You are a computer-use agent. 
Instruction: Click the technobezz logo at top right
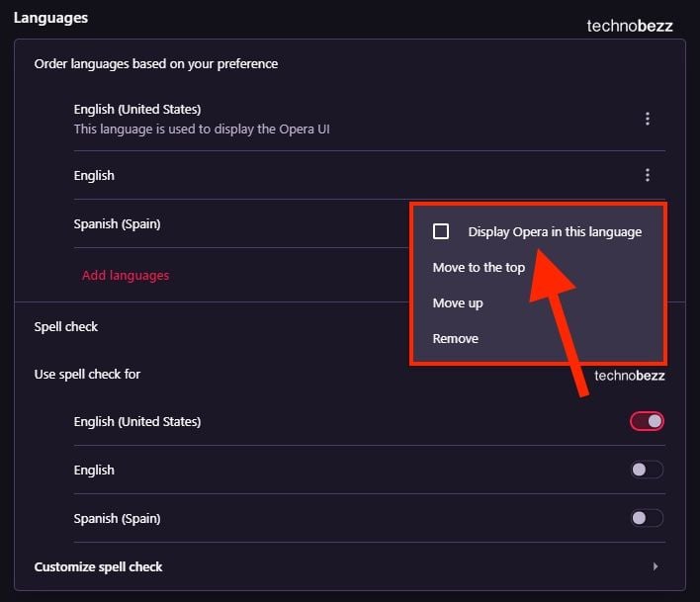tap(630, 26)
